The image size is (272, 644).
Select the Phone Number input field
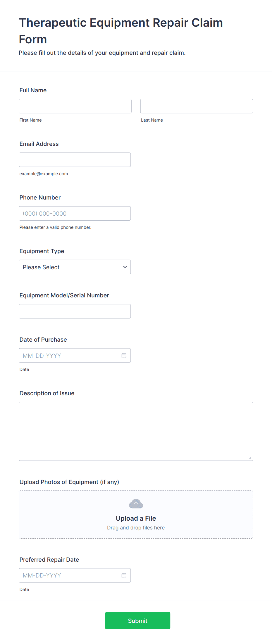coord(75,213)
